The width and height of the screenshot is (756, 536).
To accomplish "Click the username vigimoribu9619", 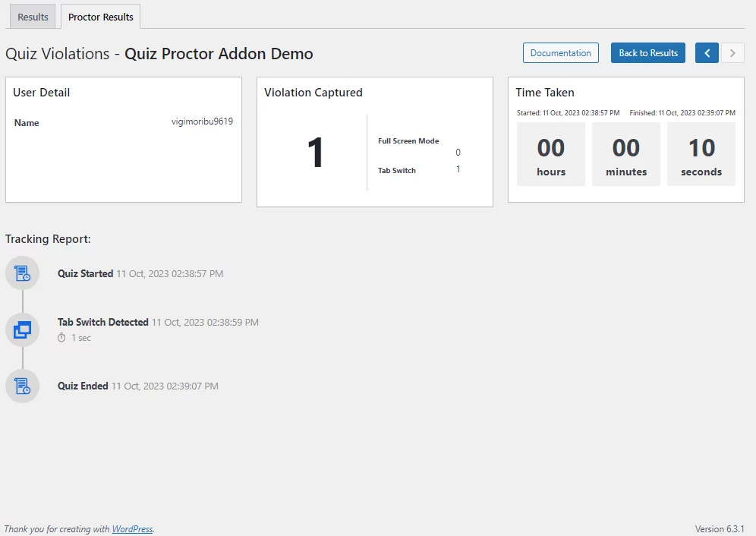I will [202, 121].
